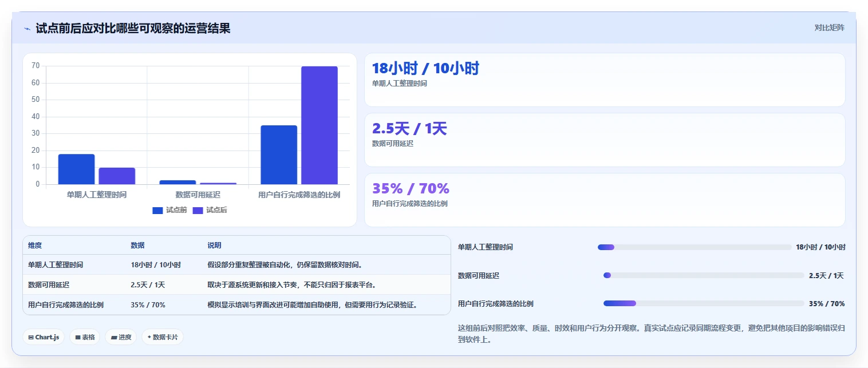868x368 pixels.
Task: Click progress value 35% / 70%
Action: [x=827, y=303]
